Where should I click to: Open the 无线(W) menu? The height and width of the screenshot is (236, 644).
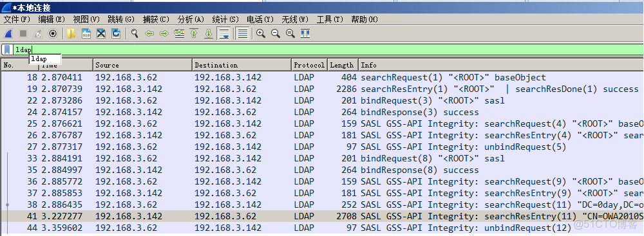point(295,19)
